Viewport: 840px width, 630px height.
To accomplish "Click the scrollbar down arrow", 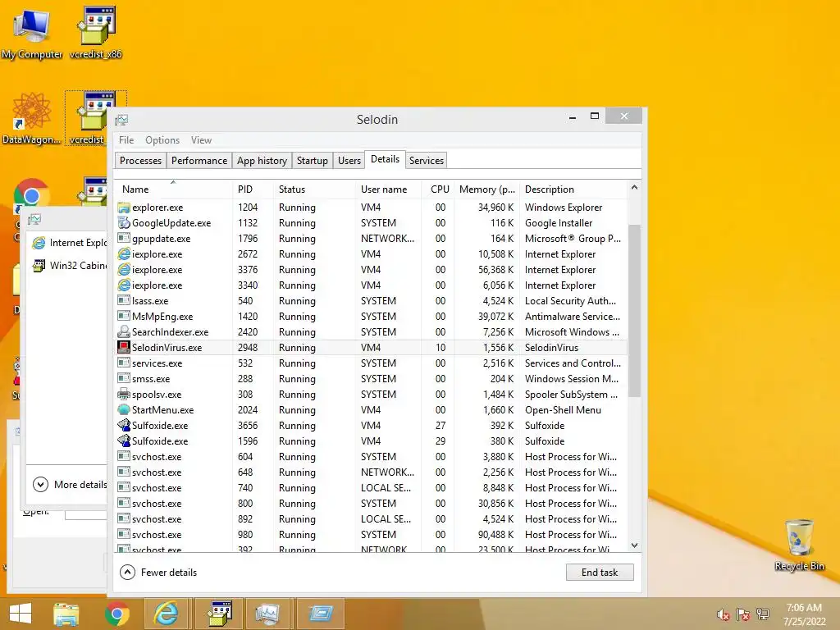I will (x=634, y=546).
